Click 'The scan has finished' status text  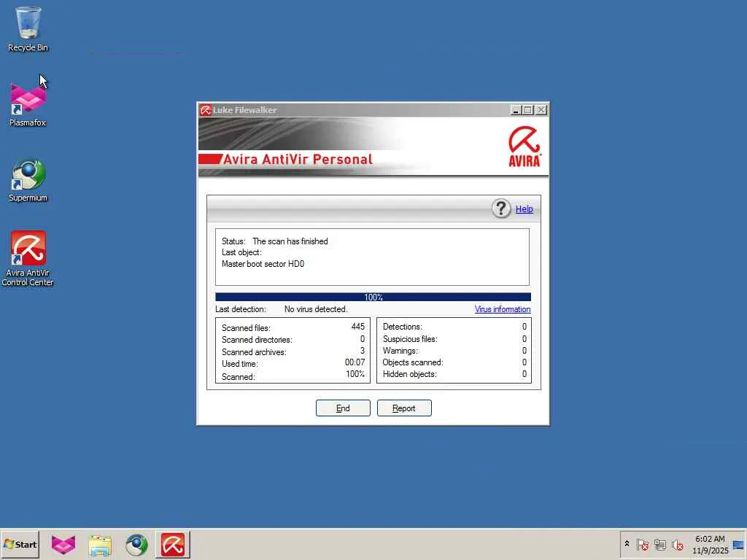(290, 241)
